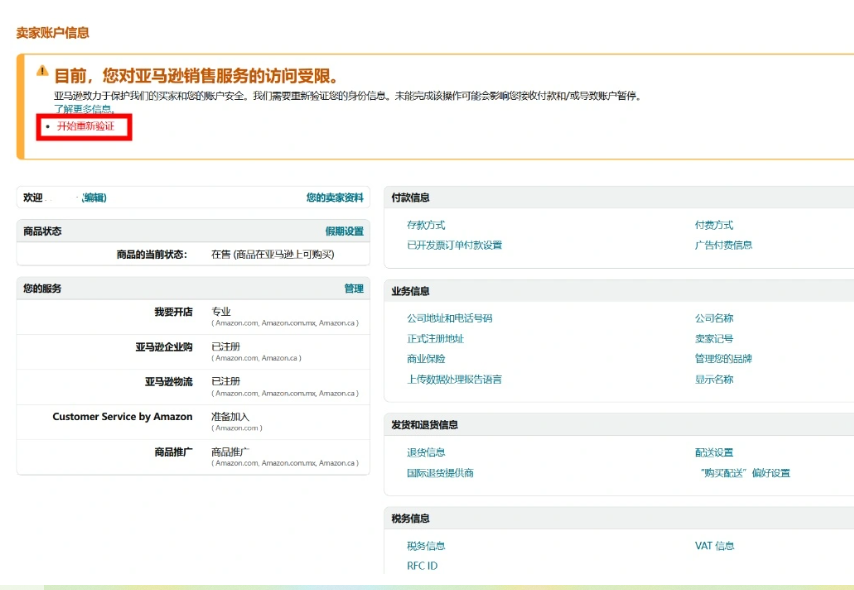Click the warning triangle icon in the banner
This screenshot has height=590, width=854.
[x=42, y=71]
